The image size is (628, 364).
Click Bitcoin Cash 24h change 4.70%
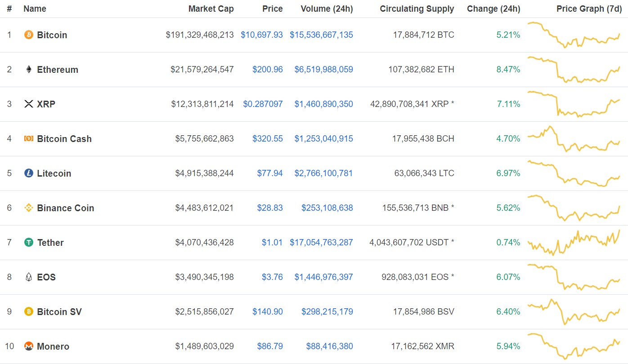coord(508,138)
